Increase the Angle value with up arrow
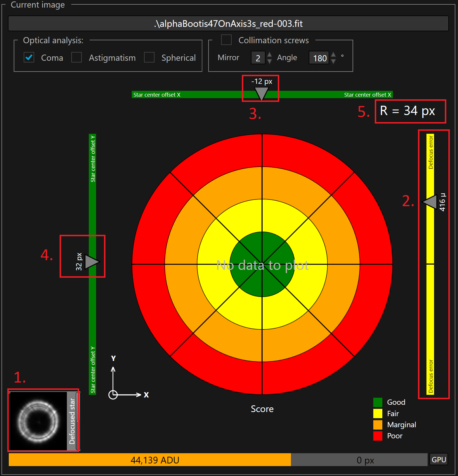This screenshot has height=476, width=458. tap(334, 55)
